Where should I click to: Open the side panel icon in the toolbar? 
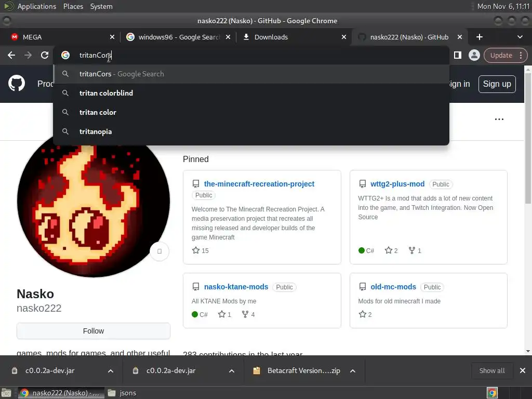point(458,55)
